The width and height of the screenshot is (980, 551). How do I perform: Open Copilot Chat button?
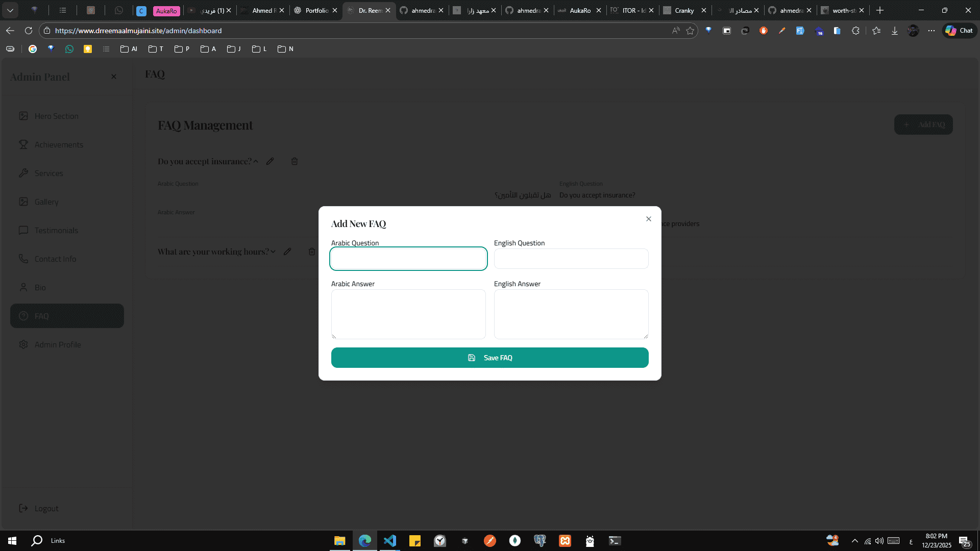click(959, 31)
